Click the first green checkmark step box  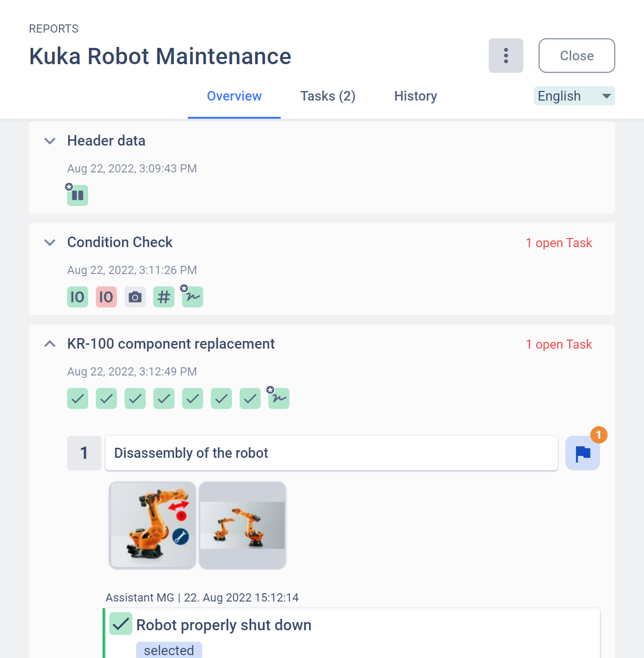[x=78, y=398]
